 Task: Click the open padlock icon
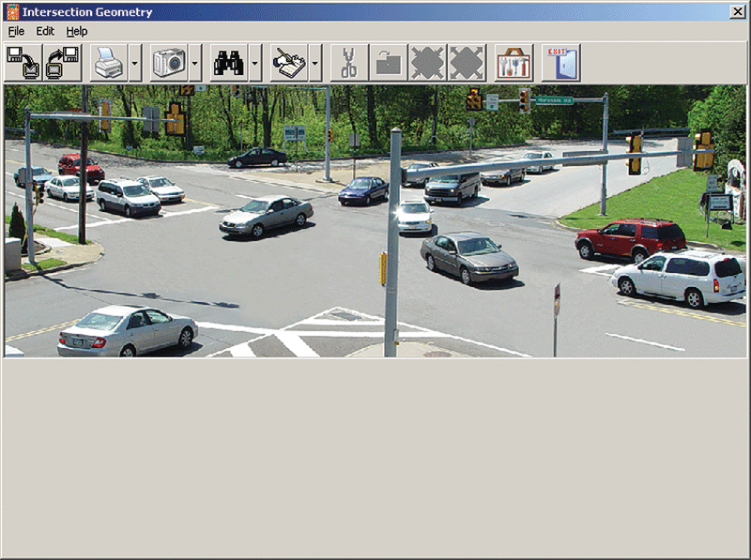click(389, 63)
